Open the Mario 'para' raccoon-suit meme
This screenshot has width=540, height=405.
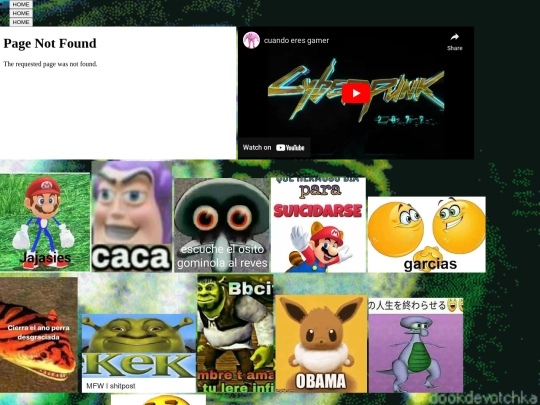(x=318, y=225)
